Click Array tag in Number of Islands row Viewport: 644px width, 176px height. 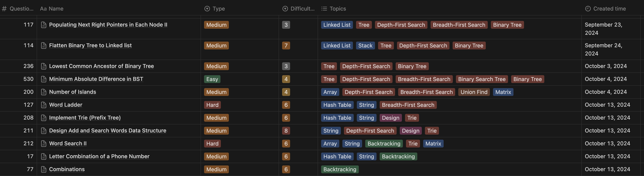330,92
